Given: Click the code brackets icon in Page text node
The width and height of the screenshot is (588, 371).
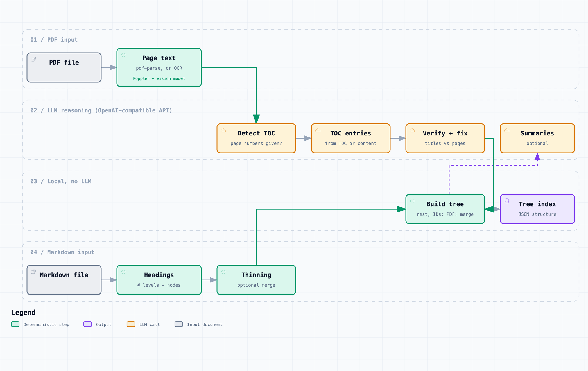Looking at the screenshot, I should (x=123, y=55).
